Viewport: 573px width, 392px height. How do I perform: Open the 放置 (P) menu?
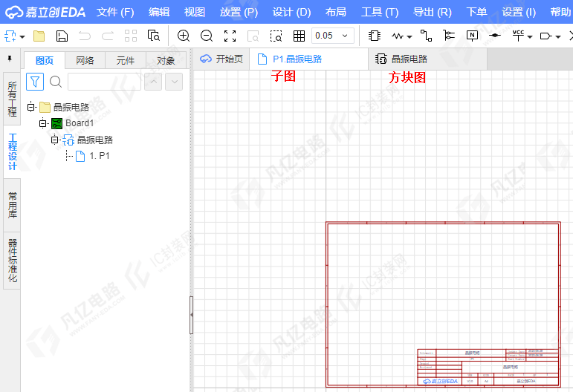239,12
